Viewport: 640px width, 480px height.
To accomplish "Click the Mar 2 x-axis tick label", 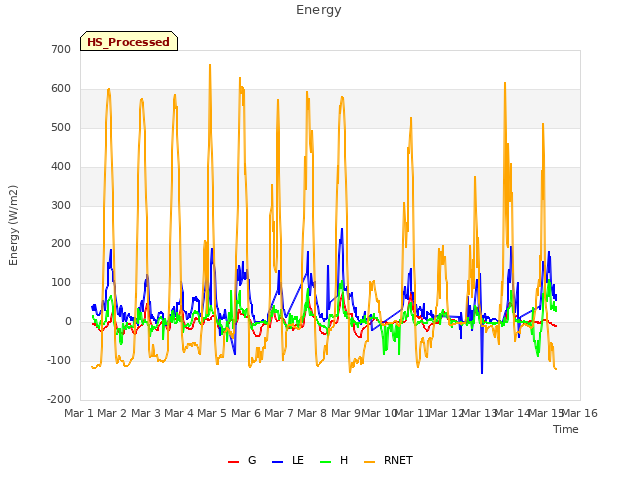I will pos(112,413).
